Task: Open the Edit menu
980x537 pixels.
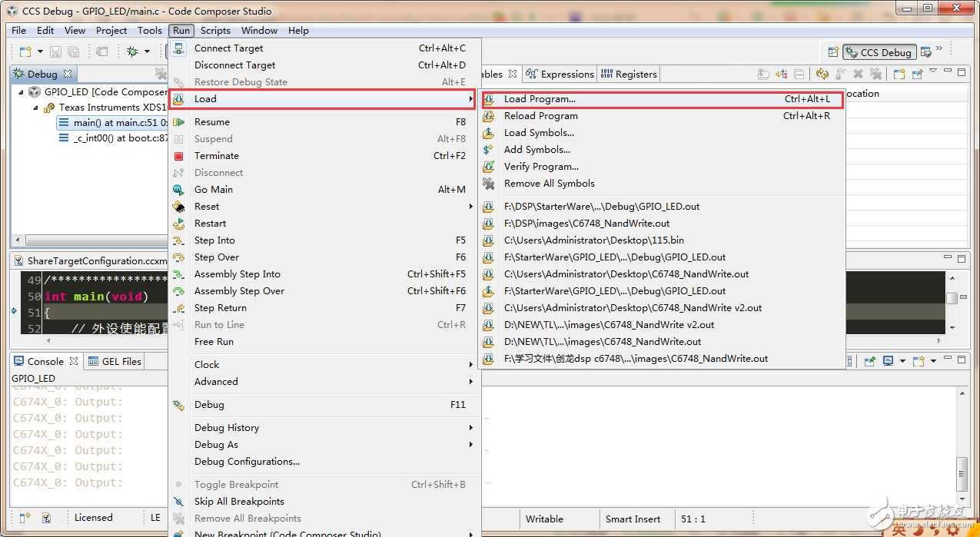Action: 45,30
